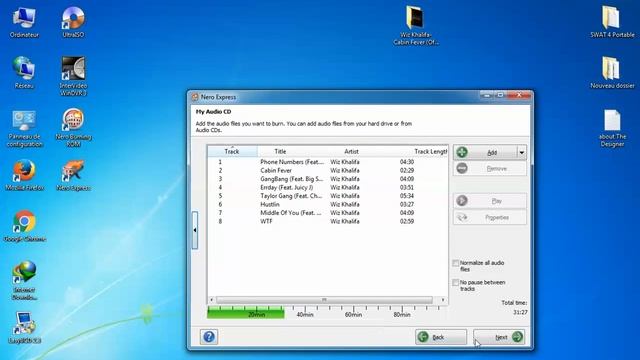Image resolution: width=640 pixels, height=360 pixels.
Task: Expand the left side panel arrow
Action: tap(195, 230)
